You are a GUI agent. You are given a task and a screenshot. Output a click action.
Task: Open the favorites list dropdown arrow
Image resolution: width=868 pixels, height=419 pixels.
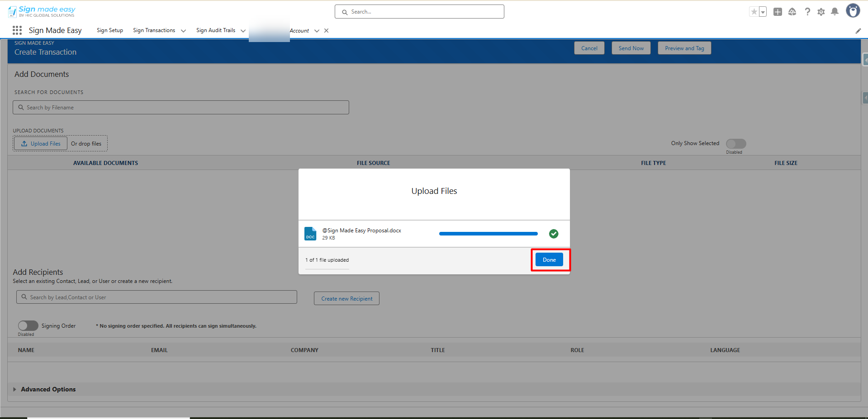763,12
